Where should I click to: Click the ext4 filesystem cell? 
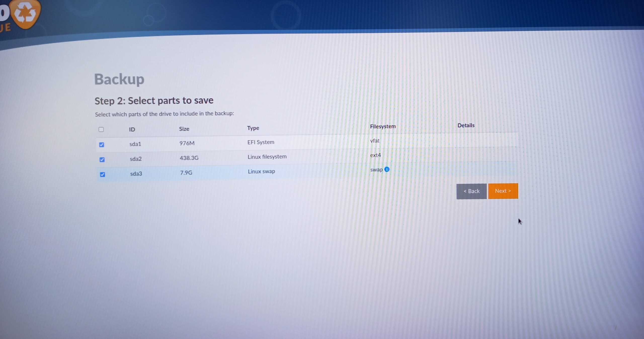point(375,155)
